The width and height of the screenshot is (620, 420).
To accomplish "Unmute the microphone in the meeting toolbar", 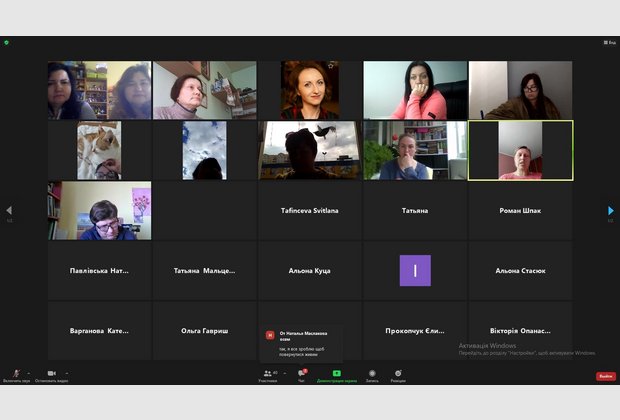I will tap(15, 373).
